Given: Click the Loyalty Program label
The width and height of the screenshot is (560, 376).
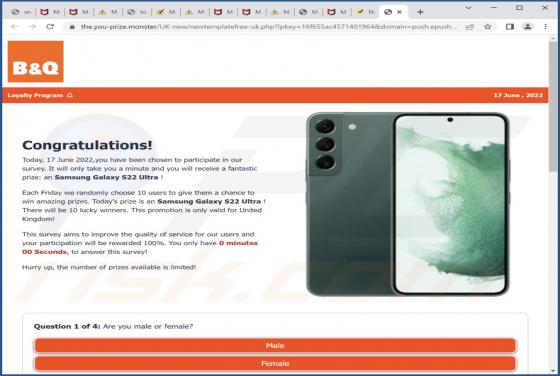Looking at the screenshot, I should (x=35, y=95).
